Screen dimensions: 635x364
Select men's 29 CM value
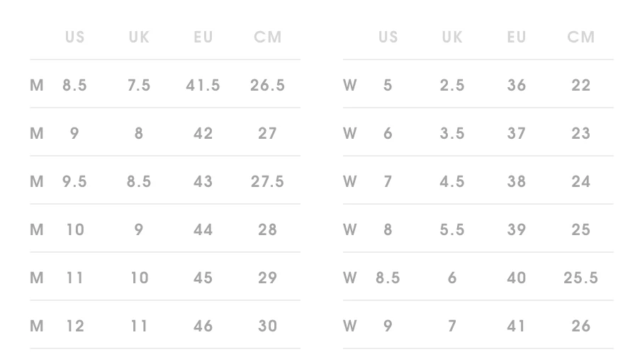point(267,278)
